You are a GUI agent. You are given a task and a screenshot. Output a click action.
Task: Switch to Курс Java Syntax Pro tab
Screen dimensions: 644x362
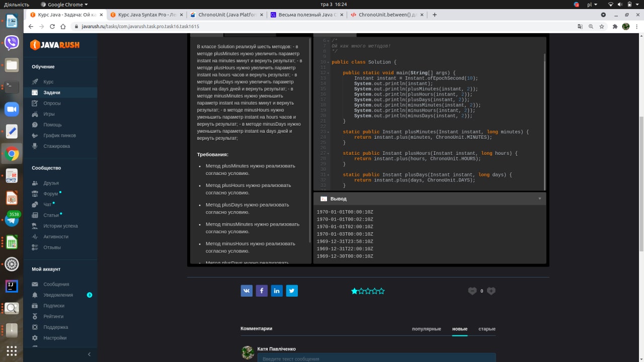[x=145, y=15]
